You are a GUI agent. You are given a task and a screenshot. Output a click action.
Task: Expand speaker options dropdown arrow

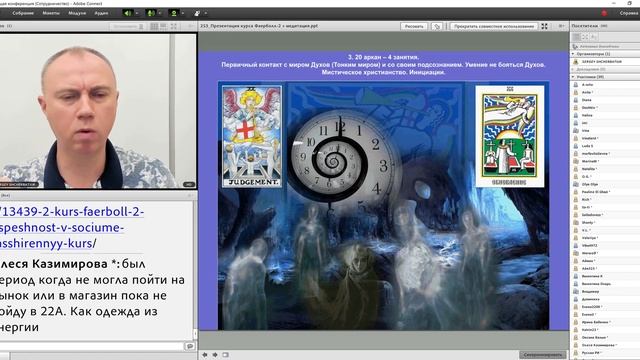click(136, 13)
